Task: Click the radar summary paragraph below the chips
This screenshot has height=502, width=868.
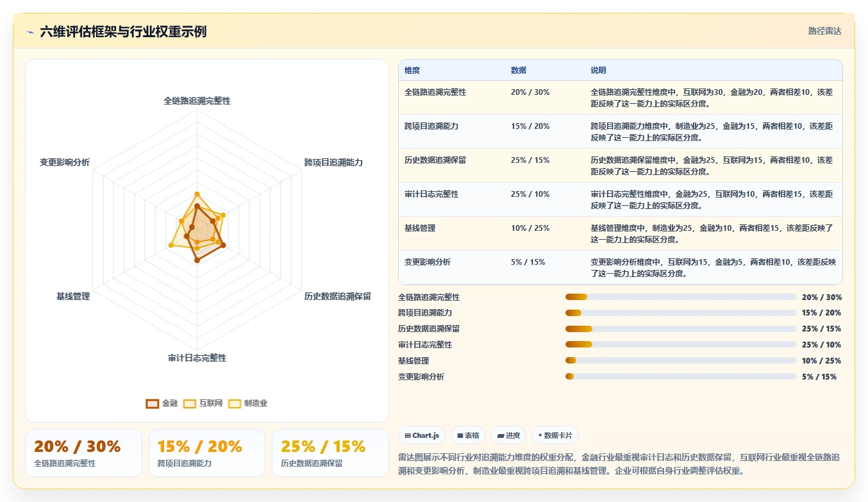Action: point(619,464)
